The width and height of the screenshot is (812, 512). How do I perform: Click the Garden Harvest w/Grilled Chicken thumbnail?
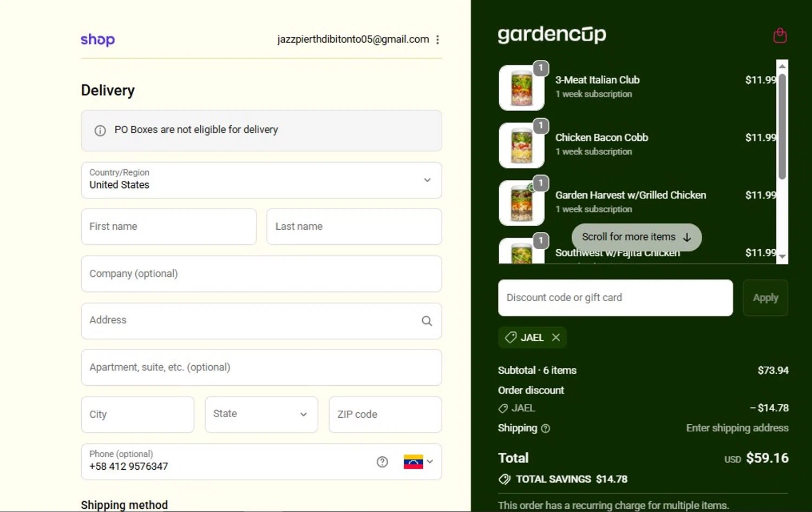tap(521, 203)
